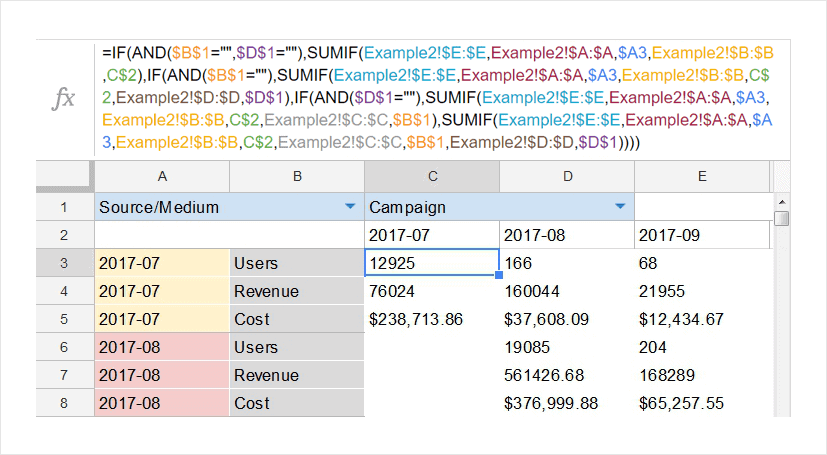Image resolution: width=827 pixels, height=455 pixels.
Task: Click cell containing 12925
Action: (x=432, y=263)
